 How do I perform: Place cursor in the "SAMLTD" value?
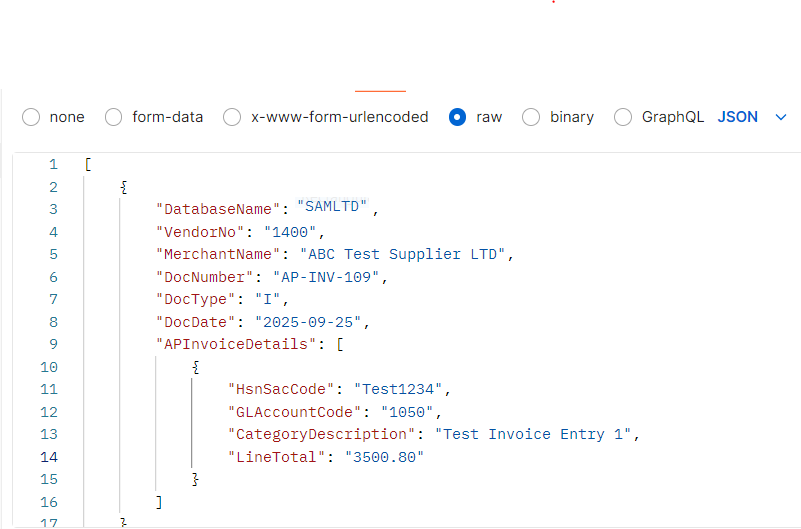tap(335, 209)
